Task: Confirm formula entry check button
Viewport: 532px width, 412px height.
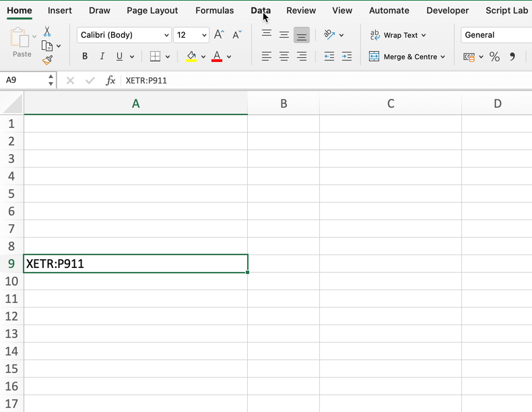Action: (x=90, y=80)
